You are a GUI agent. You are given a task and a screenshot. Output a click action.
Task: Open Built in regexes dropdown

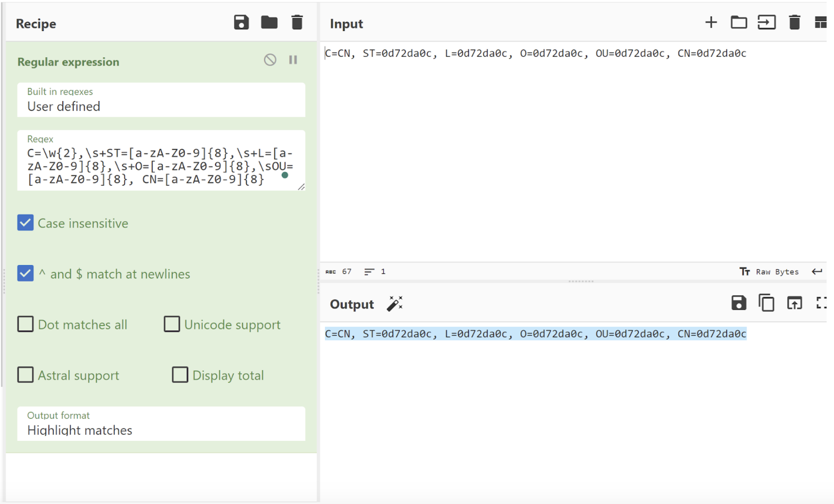point(161,100)
